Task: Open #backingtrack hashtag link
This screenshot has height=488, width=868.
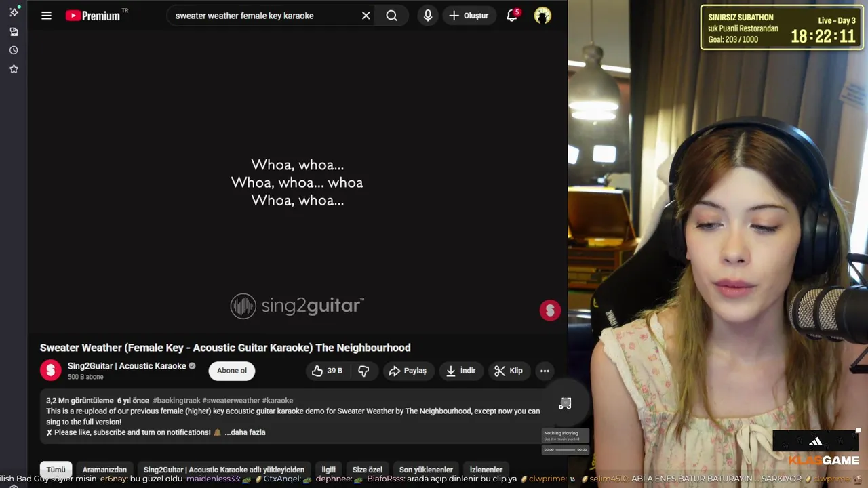Action: 176,401
